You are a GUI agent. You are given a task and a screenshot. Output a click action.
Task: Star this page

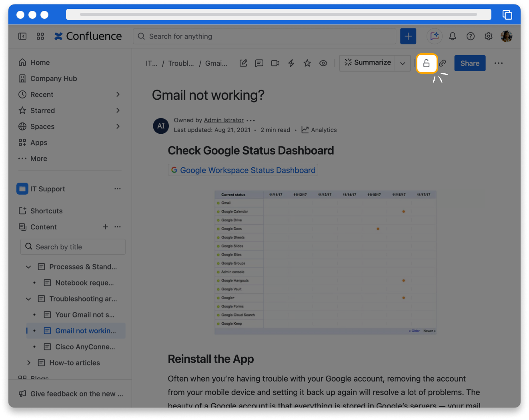(x=307, y=63)
